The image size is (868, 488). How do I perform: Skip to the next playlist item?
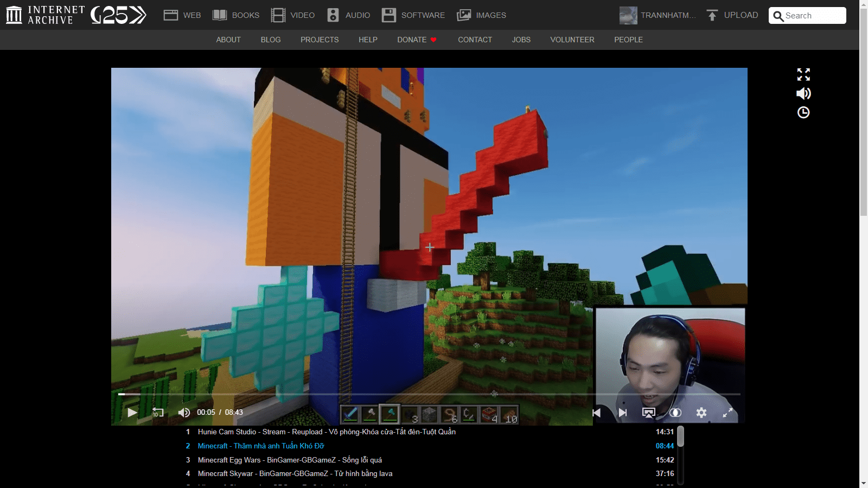[x=623, y=413]
